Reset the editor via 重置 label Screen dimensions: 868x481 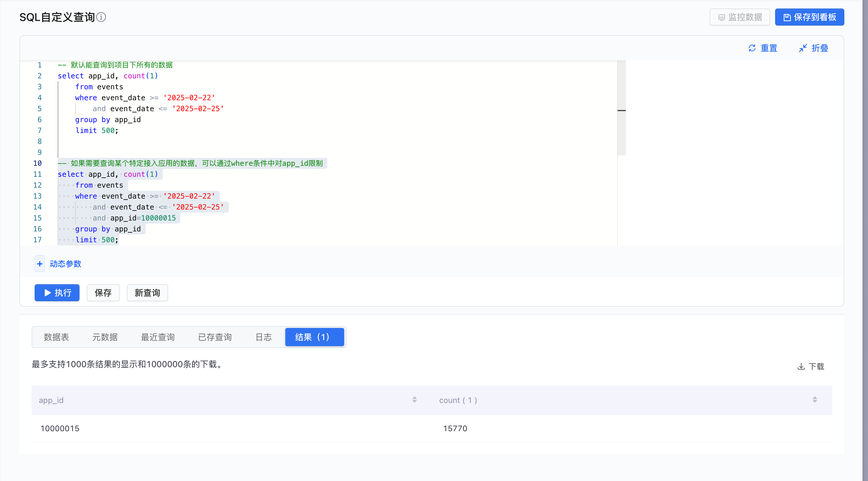click(x=769, y=48)
